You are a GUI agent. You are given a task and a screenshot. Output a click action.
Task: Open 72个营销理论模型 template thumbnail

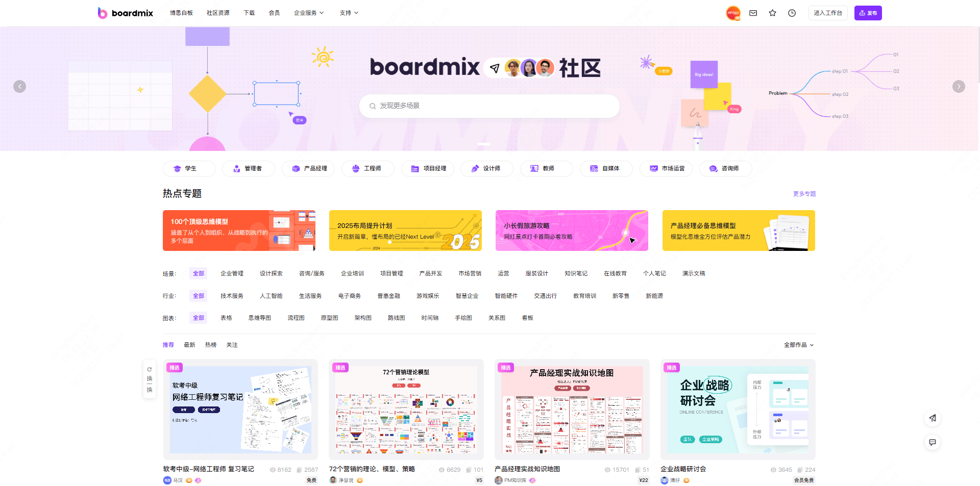[406, 410]
